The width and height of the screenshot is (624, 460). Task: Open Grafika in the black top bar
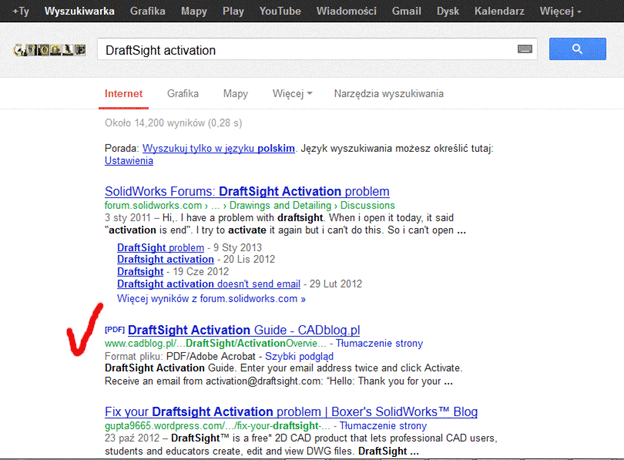click(x=148, y=11)
